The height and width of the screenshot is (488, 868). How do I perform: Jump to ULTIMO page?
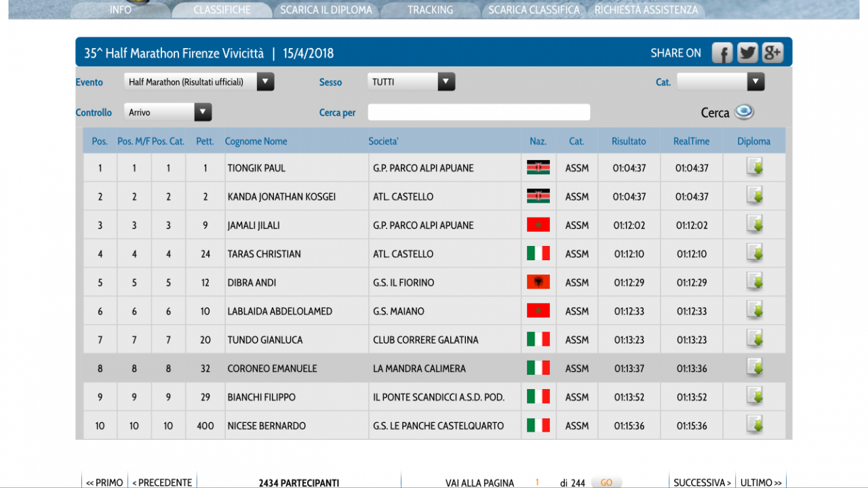761,483
